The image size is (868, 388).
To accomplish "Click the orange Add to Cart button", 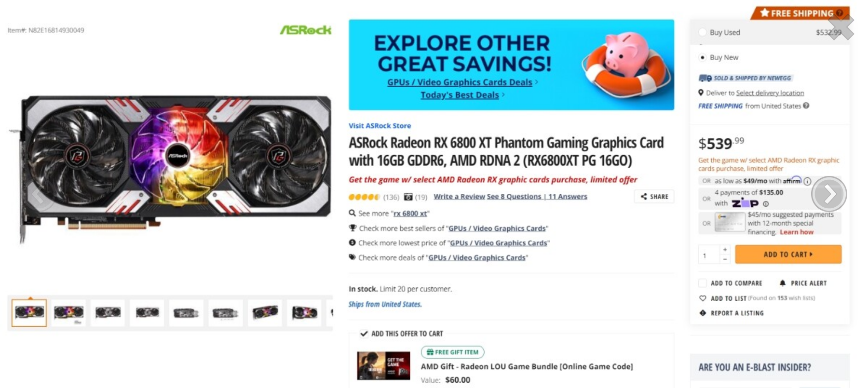I will 788,254.
